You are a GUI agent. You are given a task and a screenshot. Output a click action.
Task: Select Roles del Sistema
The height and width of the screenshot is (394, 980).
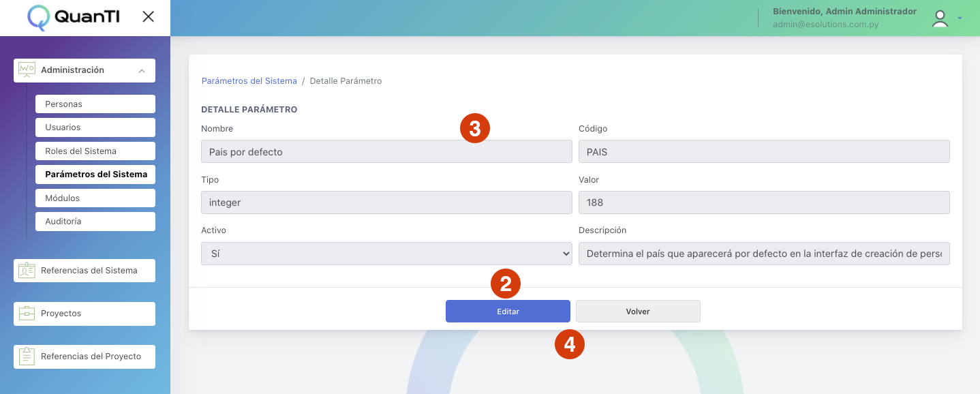(x=95, y=151)
